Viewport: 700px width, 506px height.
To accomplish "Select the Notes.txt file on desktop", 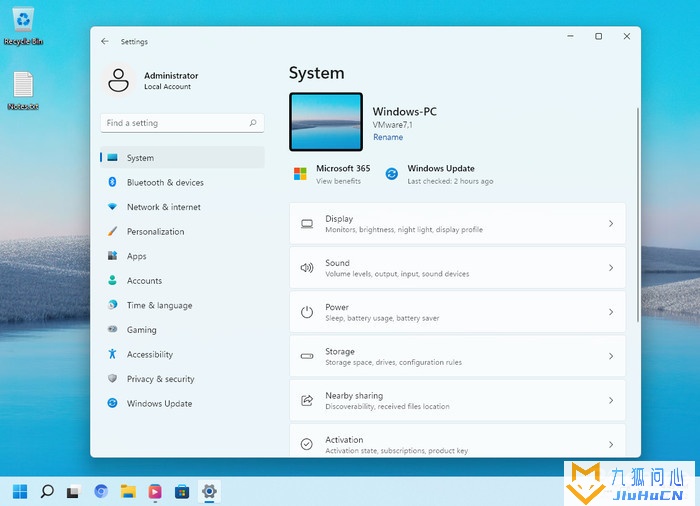I will click(23, 91).
